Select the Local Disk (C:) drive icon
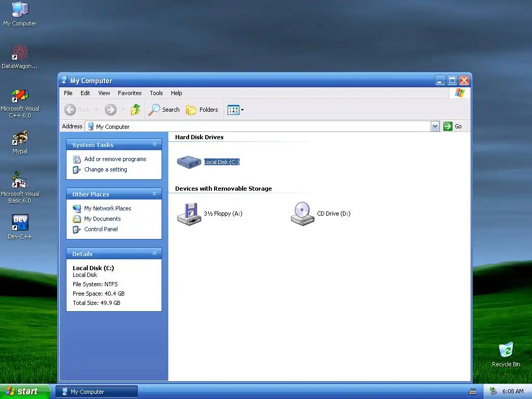 point(189,162)
